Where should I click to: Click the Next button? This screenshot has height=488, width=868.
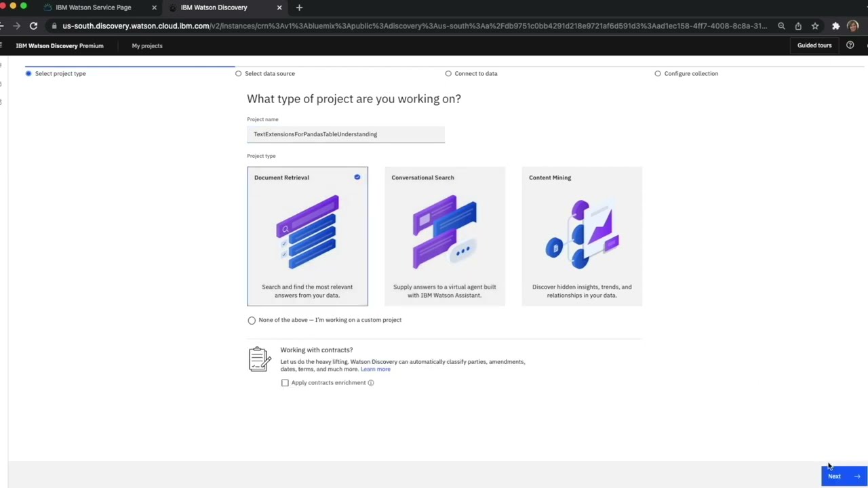click(843, 476)
